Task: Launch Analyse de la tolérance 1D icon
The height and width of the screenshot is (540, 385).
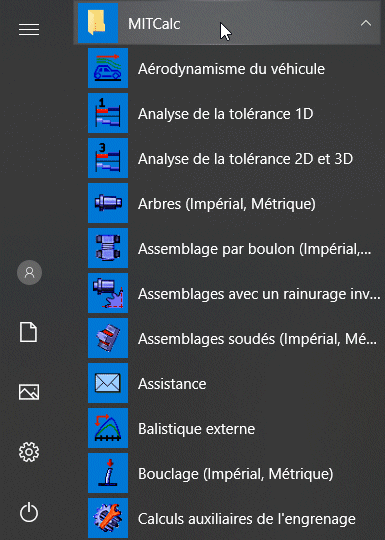Action: [108, 113]
